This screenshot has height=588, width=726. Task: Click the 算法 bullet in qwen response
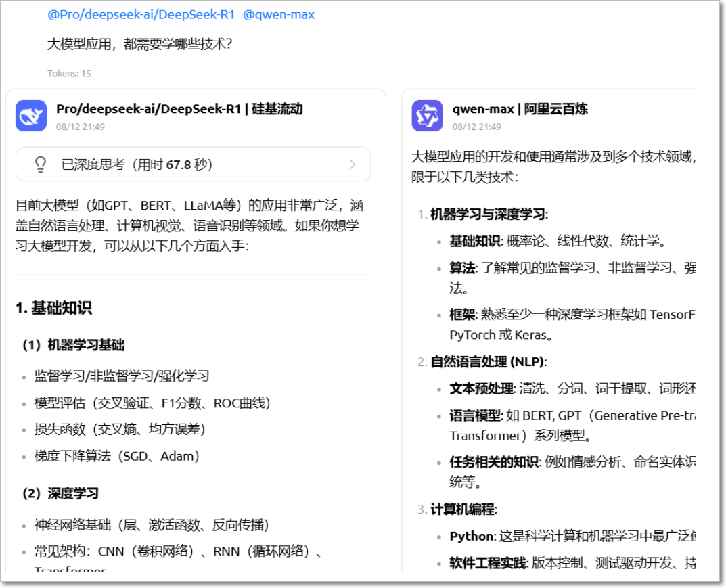tap(572, 278)
